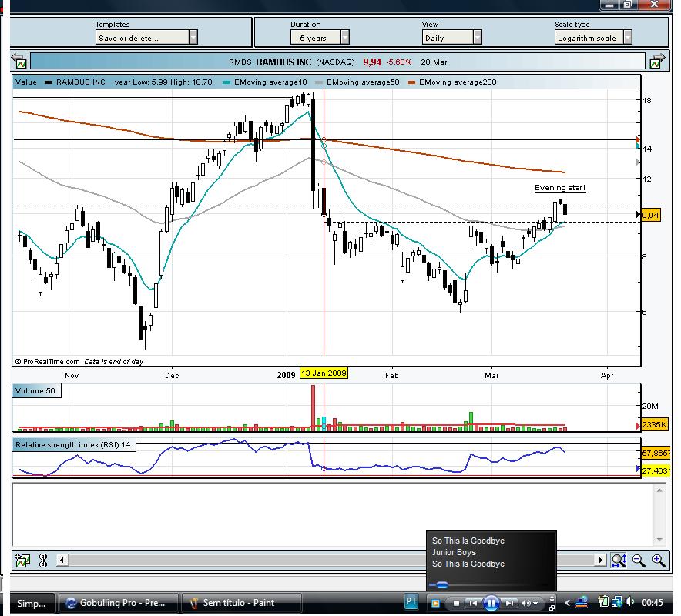This screenshot has width=681, height=616.
Task: Click the 'Feb' label on the time axis
Action: pos(392,375)
